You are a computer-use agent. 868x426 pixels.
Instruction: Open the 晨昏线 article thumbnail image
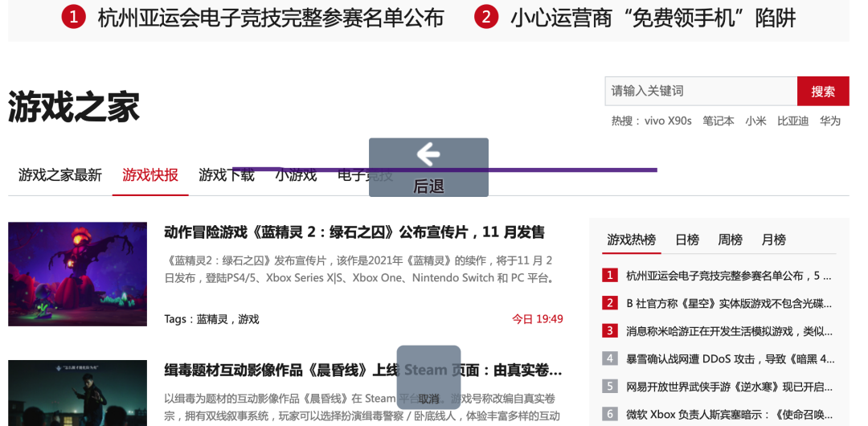[77, 393]
